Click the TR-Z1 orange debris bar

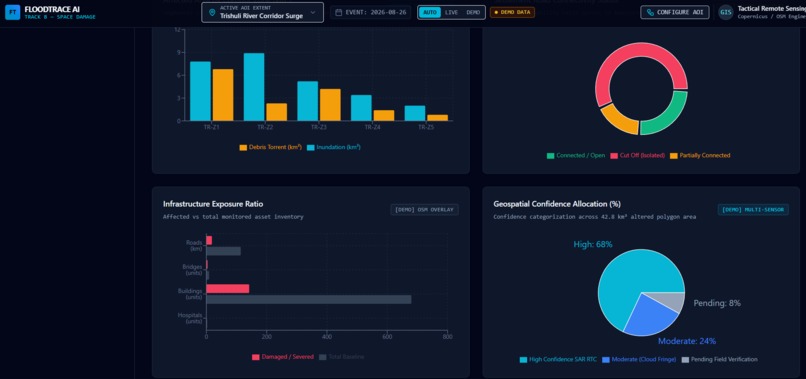(x=223, y=95)
